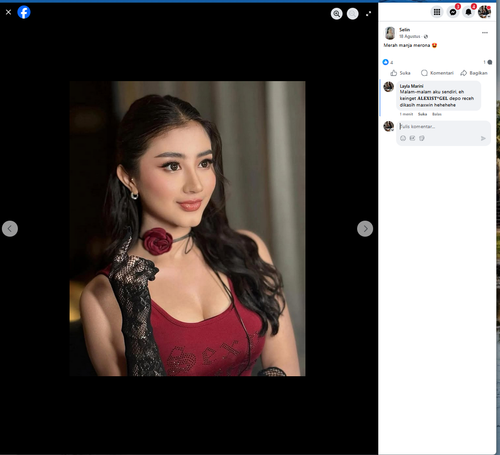Viewport: 500px width, 455px height.
Task: Send the comment with arrow icon
Action: pyautogui.click(x=483, y=138)
